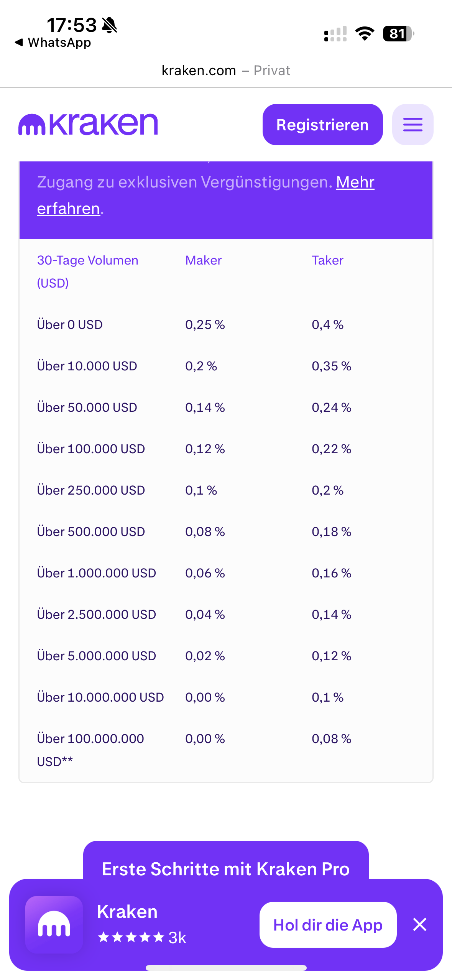Open the hamburger menu
452x980 pixels.
[413, 125]
